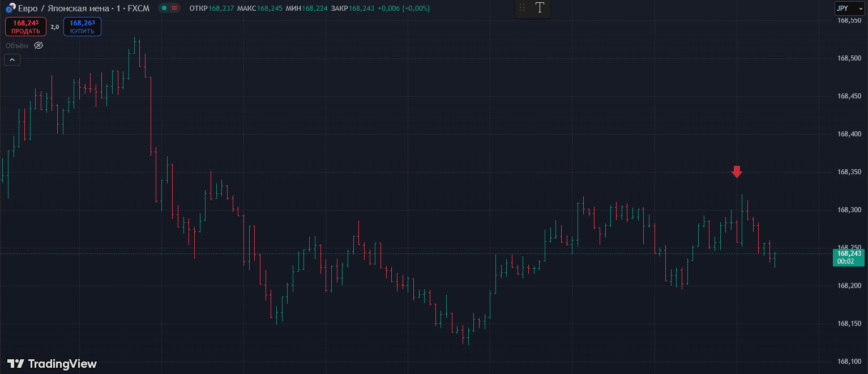
Task: Click the EUR/JPY flag symbol icon
Action: coord(10,8)
